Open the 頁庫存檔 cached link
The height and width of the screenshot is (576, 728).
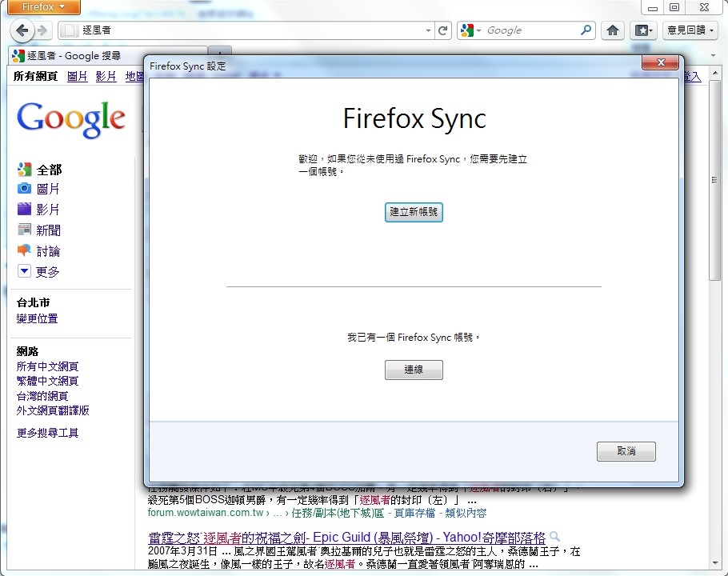[414, 513]
